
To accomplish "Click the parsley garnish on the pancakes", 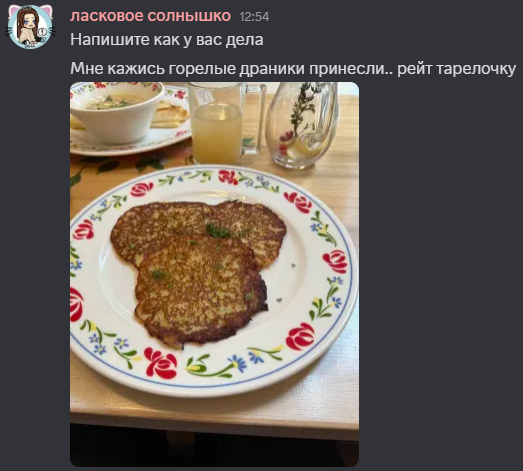I will point(217,231).
